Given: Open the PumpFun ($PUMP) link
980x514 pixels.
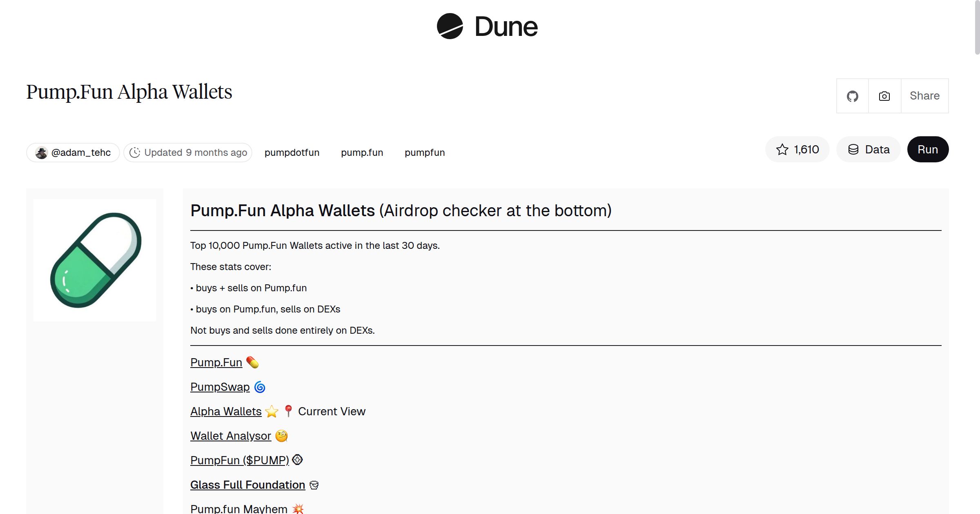Looking at the screenshot, I should click(239, 460).
